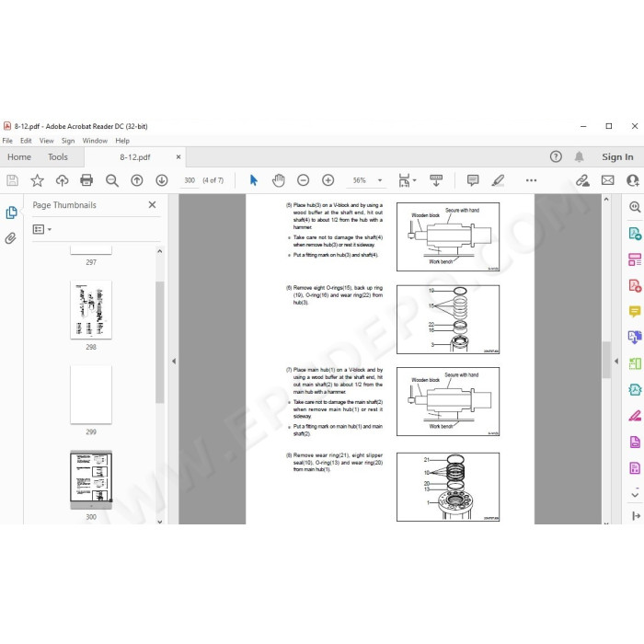Go to next page arrow
Viewport: 644px width, 644px height.
[161, 180]
